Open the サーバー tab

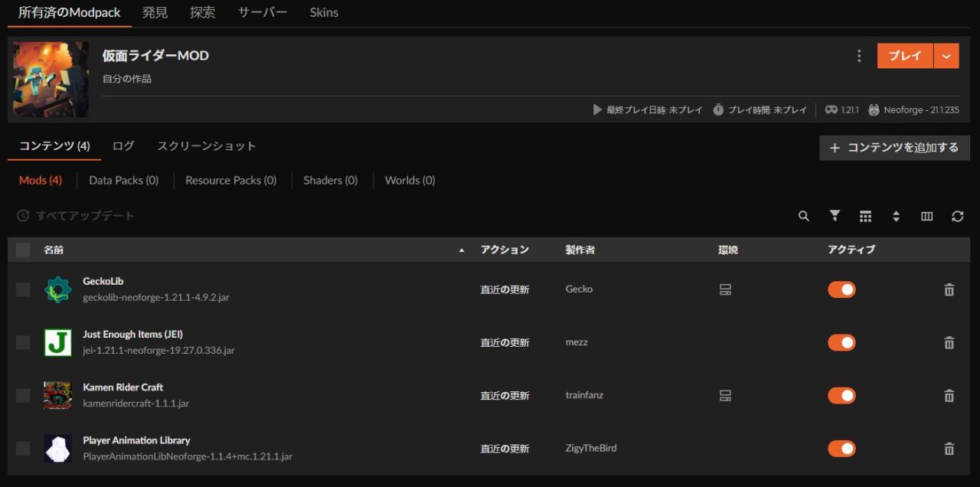point(263,12)
